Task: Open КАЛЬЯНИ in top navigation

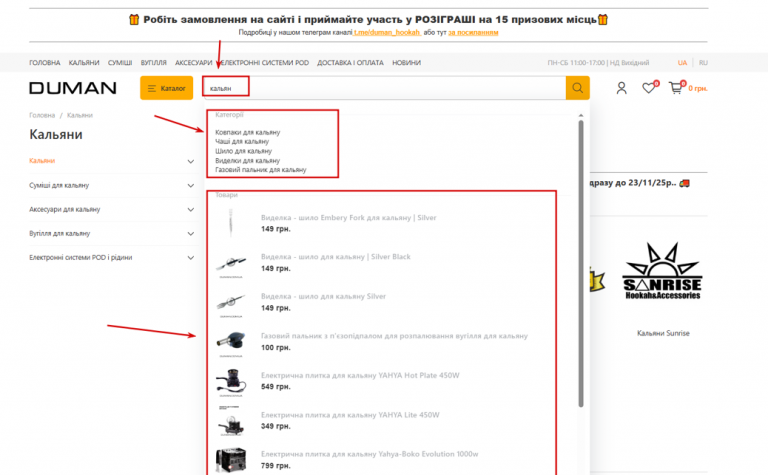Action: 84,63
